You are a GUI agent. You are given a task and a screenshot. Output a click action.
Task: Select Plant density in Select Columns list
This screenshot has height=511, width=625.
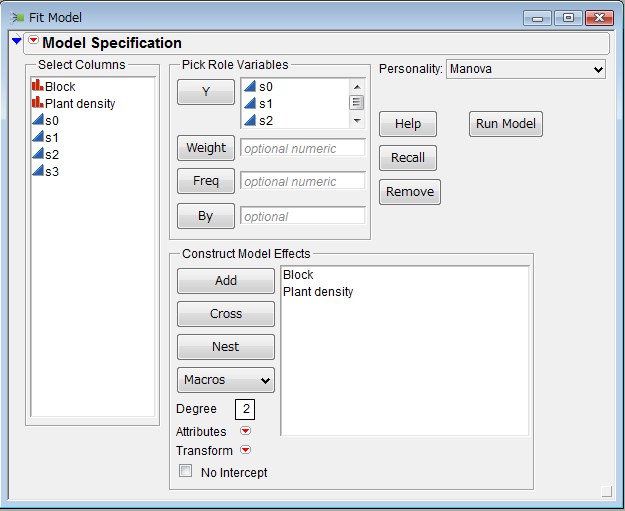tap(80, 104)
